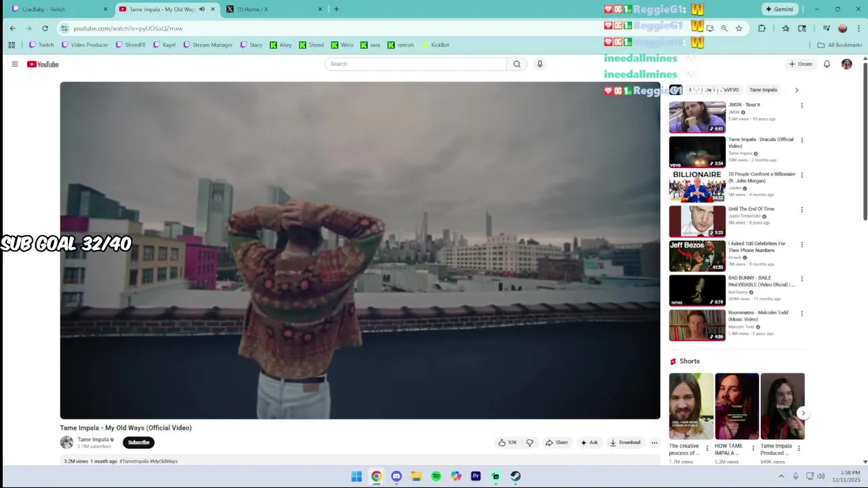Open options for JMSN 'Bout It video
Image resolution: width=868 pixels, height=488 pixels.
pos(802,106)
